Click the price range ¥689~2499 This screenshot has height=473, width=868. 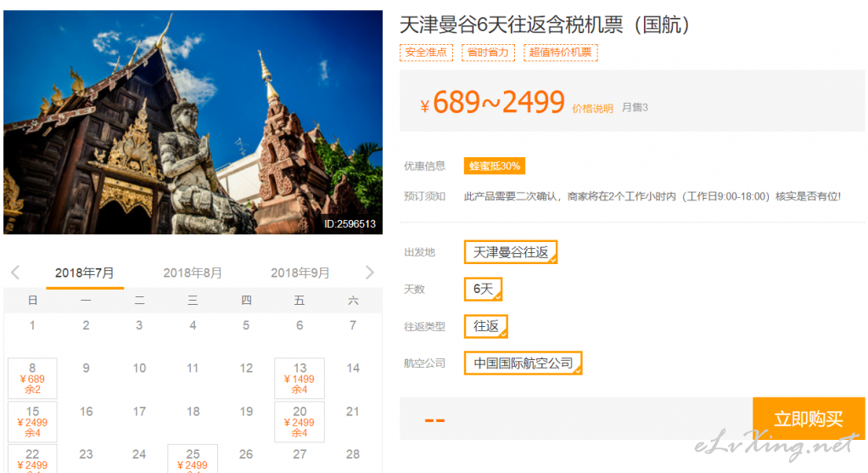(492, 103)
